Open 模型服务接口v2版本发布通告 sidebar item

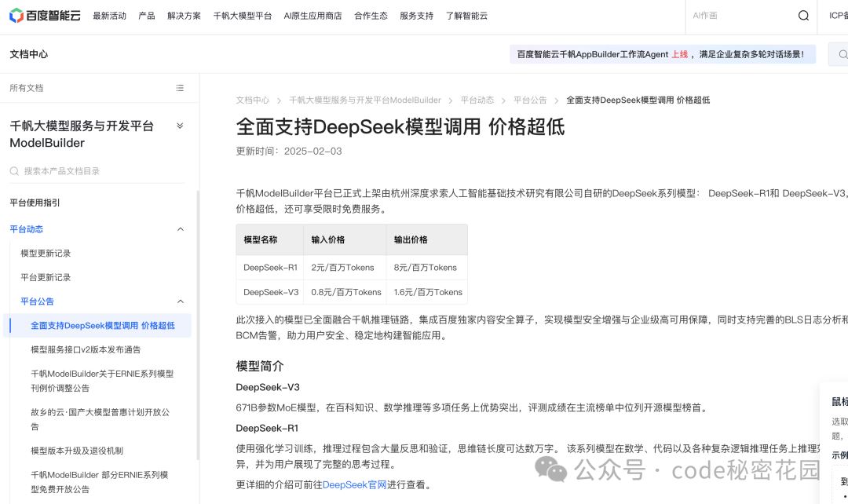(86, 349)
